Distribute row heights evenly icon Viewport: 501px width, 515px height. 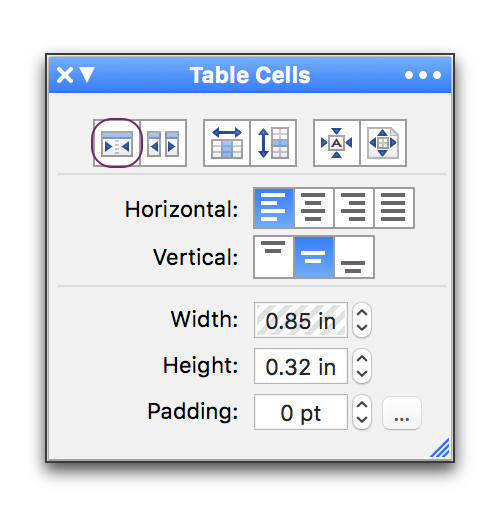click(273, 143)
